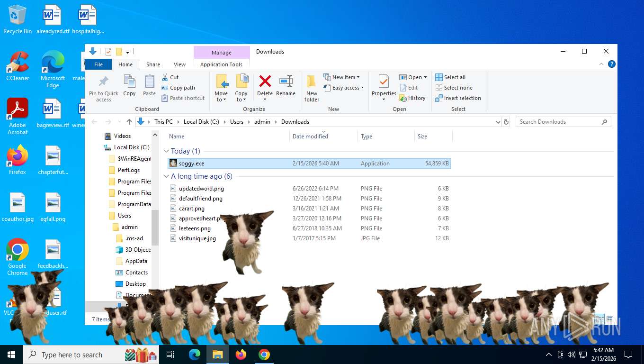
Task: Click This PC in the breadcrumb
Action: point(163,122)
